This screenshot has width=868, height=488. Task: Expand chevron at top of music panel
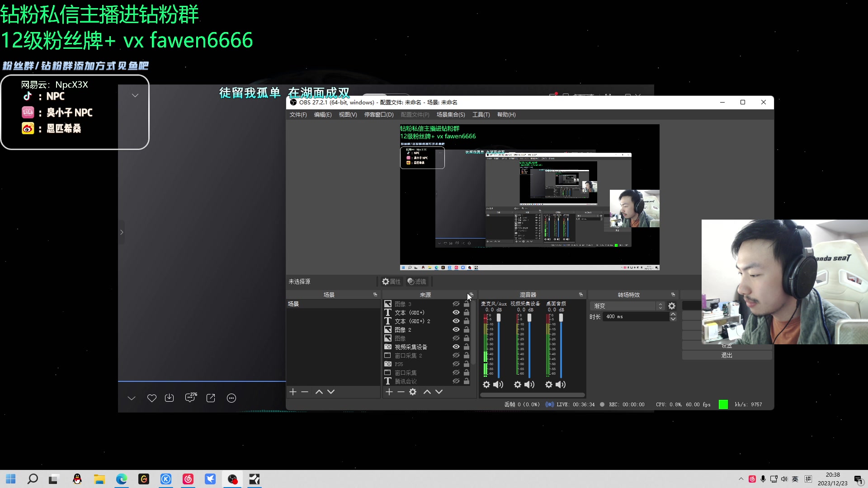(x=135, y=95)
